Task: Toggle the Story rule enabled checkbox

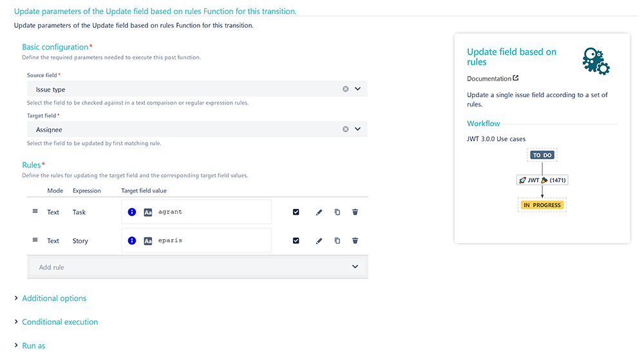Action: click(x=296, y=240)
